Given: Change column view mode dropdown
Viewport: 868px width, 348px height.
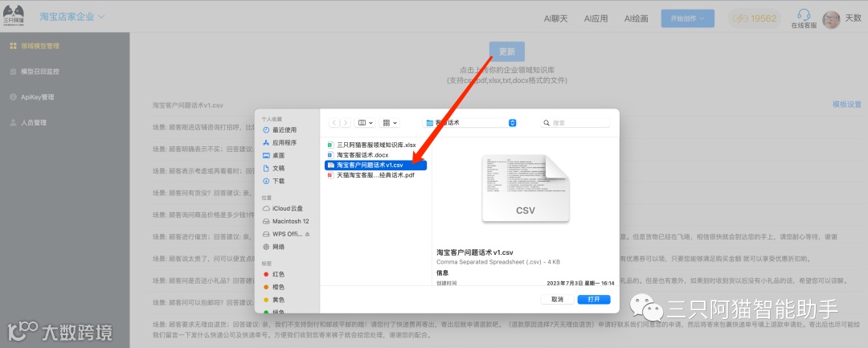Looking at the screenshot, I should point(365,123).
